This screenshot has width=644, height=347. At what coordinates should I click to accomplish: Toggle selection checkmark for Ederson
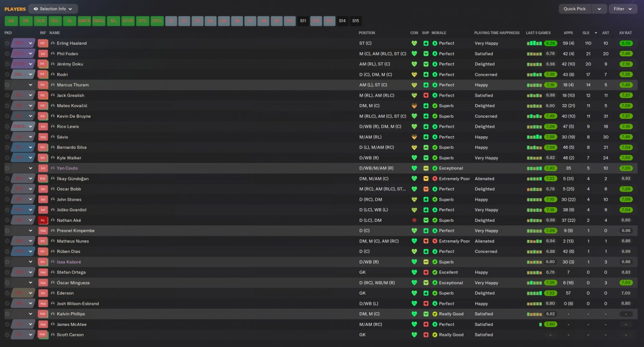(x=7, y=293)
